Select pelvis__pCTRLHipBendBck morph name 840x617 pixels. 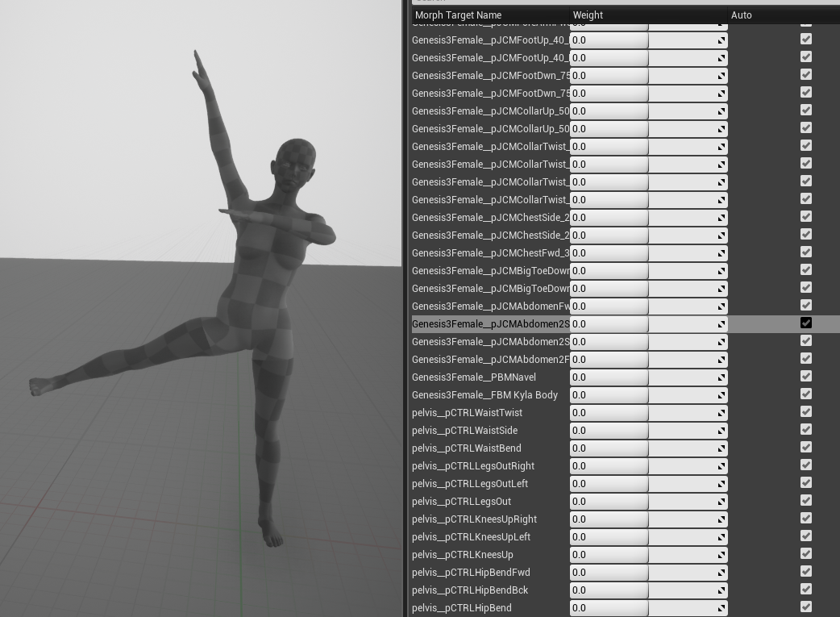coord(470,590)
